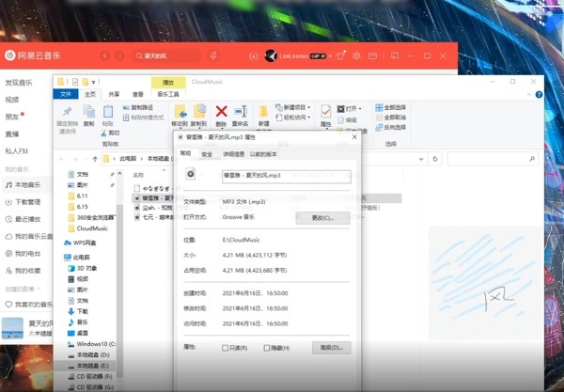564x392 pixels.
Task: Switch to the 主页 ribbon tab
Action: pos(90,94)
